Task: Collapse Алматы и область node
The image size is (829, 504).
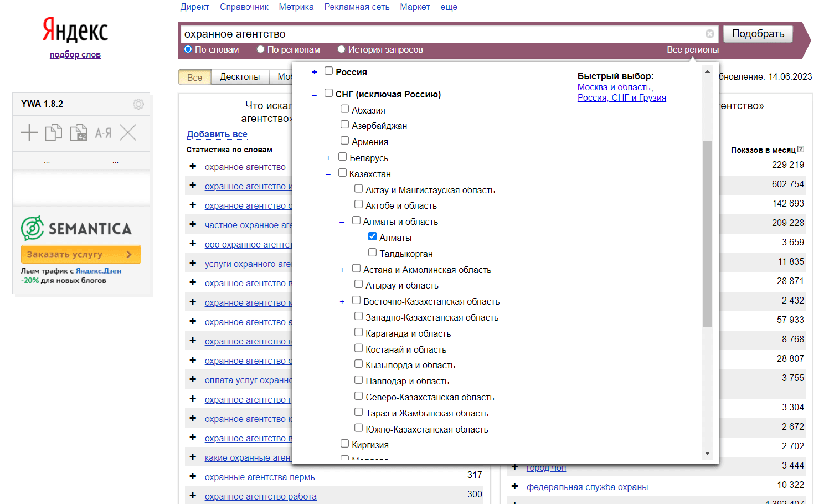Action: coord(342,222)
